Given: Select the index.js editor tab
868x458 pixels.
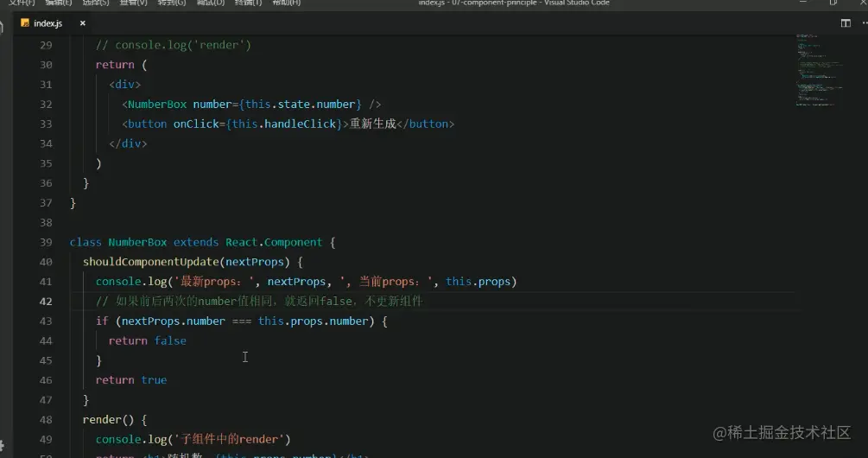Looking at the screenshot, I should 54,23.
